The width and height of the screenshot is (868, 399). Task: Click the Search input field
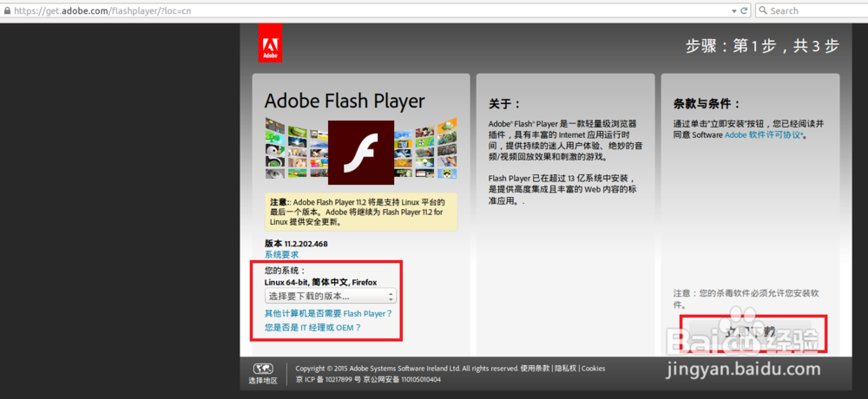click(811, 10)
